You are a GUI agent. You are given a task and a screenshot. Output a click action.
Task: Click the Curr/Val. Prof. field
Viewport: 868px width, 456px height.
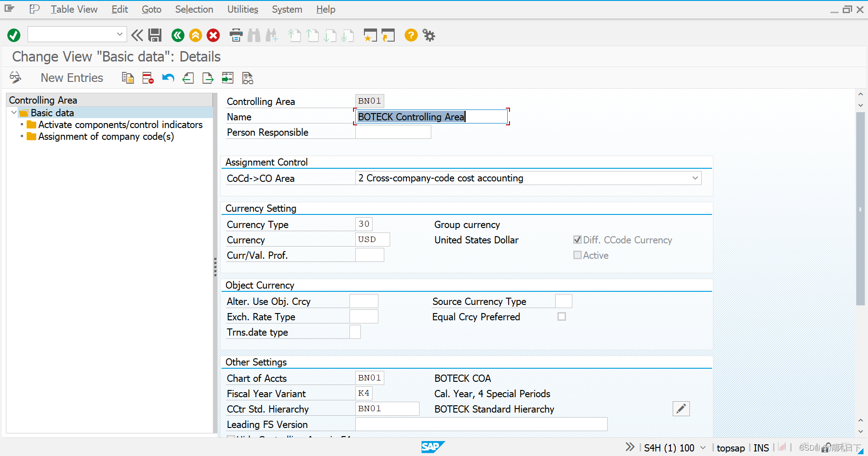click(370, 255)
